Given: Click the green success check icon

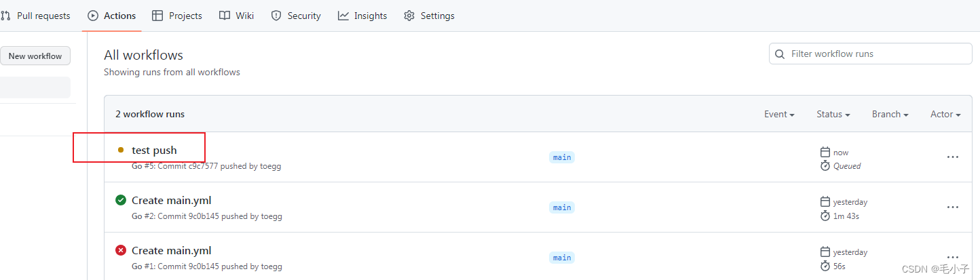Looking at the screenshot, I should coord(121,200).
